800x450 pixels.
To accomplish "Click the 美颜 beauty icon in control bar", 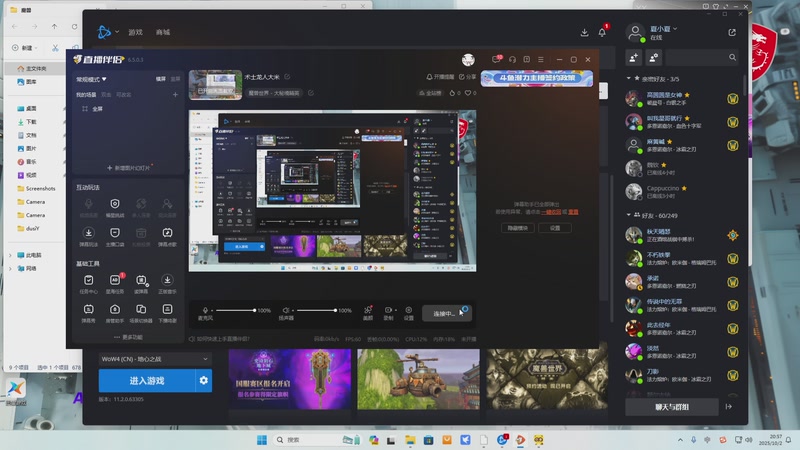I will 368,313.
